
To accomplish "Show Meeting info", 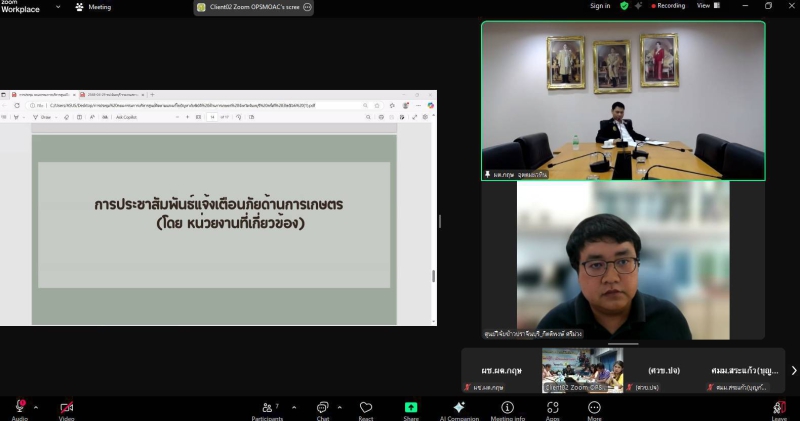I will pyautogui.click(x=508, y=409).
